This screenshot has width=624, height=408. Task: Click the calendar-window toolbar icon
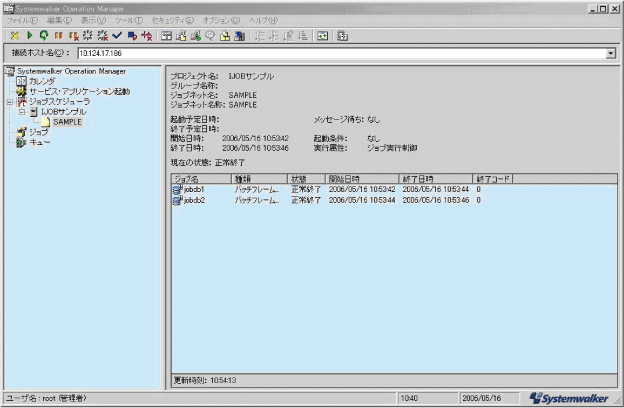coord(166,36)
